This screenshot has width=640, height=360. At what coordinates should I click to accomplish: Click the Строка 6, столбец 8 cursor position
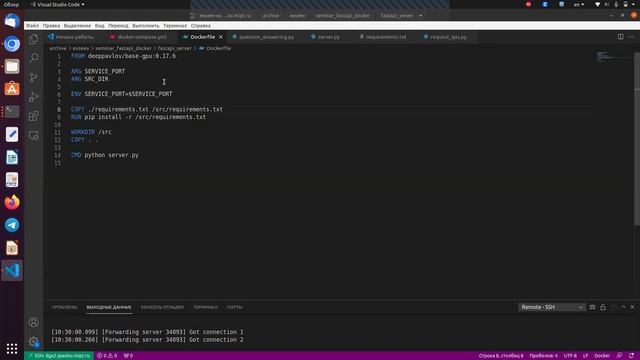501,356
